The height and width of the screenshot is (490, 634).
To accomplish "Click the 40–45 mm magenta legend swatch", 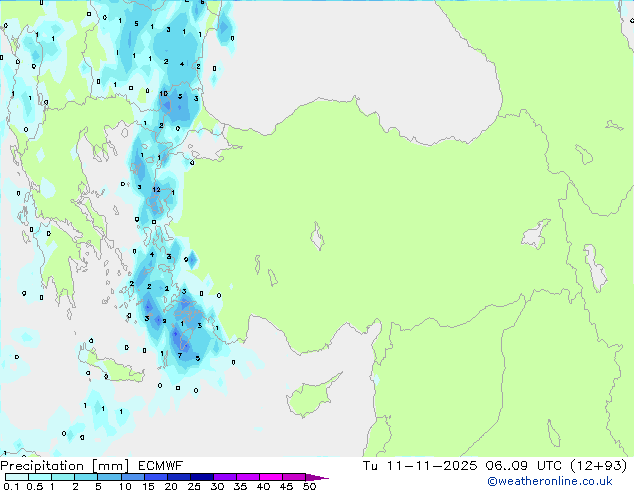I will point(271,477).
